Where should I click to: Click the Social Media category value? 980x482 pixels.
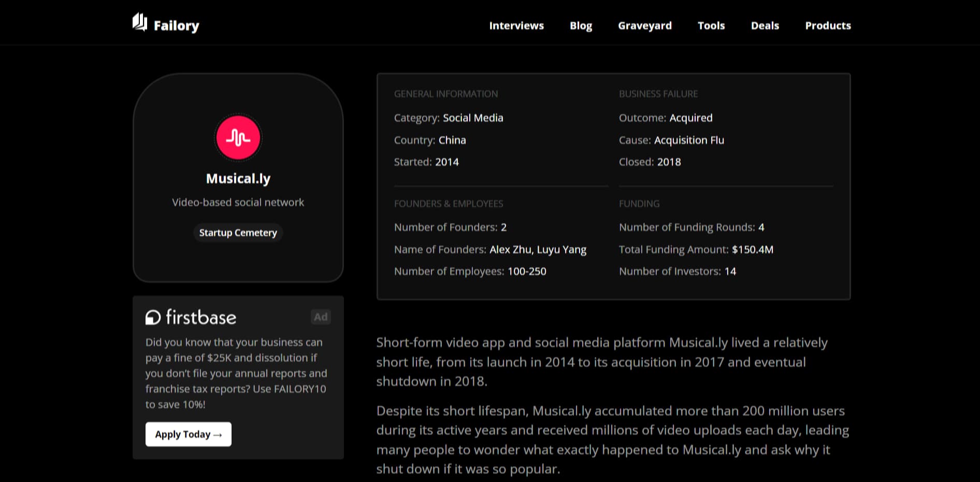473,118
